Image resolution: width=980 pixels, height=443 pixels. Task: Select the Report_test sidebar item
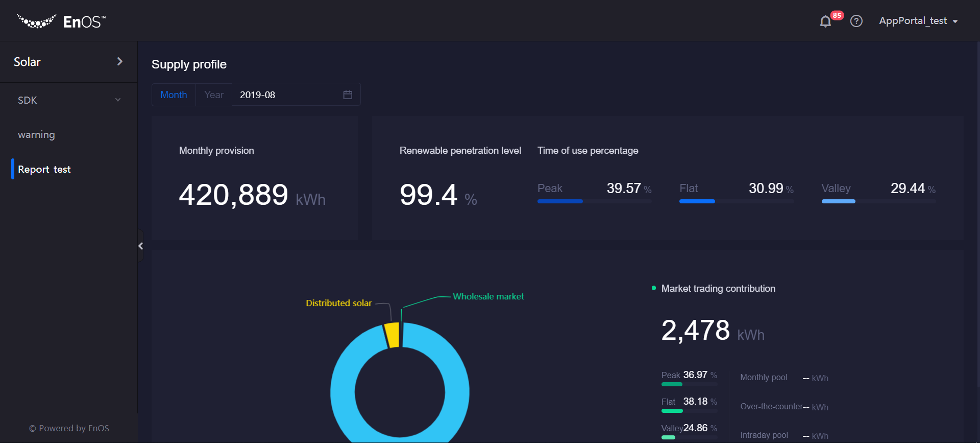[44, 169]
